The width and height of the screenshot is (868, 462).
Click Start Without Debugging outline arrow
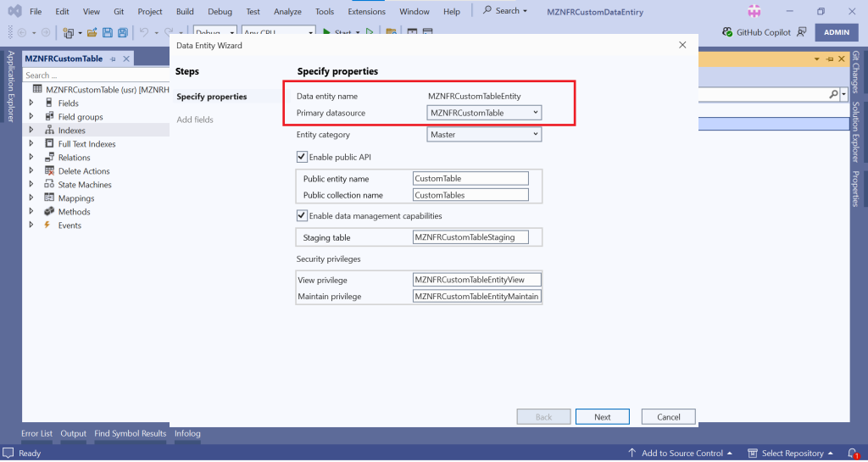(370, 33)
